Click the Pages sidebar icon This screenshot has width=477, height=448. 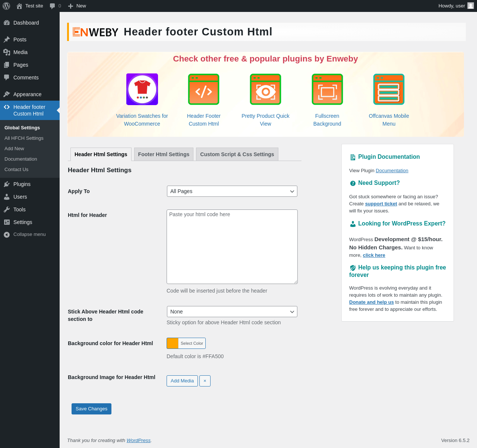[x=7, y=65]
